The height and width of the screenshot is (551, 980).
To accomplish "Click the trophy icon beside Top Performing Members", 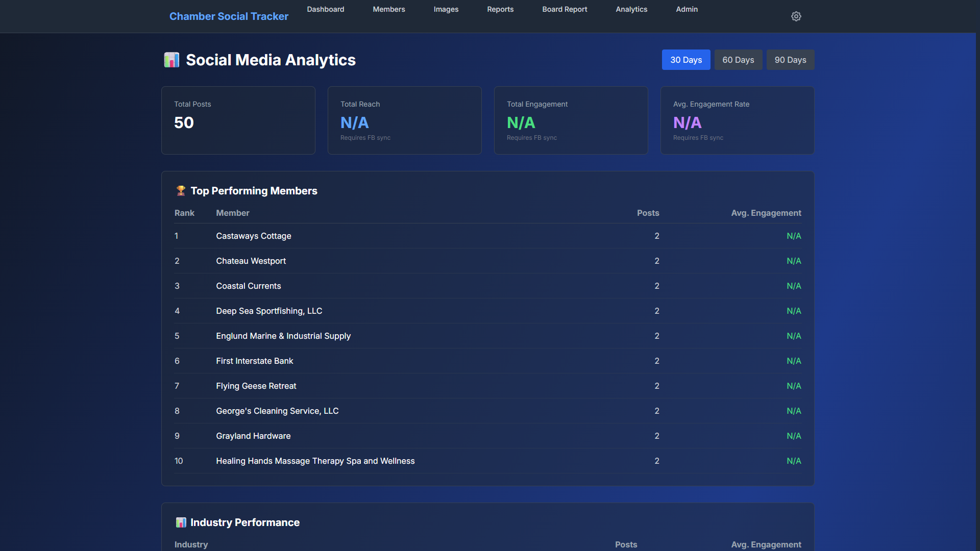I will 181,191.
